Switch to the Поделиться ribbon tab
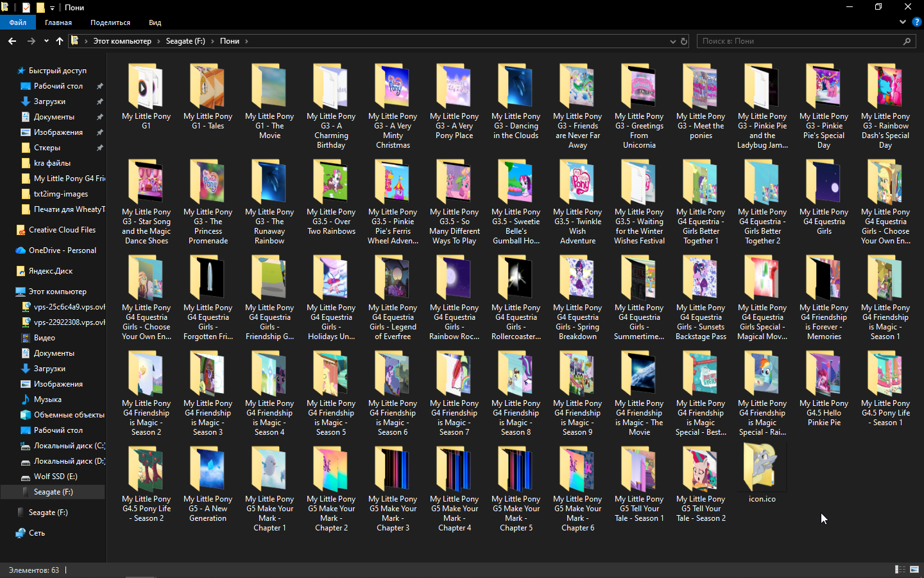Image resolution: width=924 pixels, height=578 pixels. click(x=110, y=22)
